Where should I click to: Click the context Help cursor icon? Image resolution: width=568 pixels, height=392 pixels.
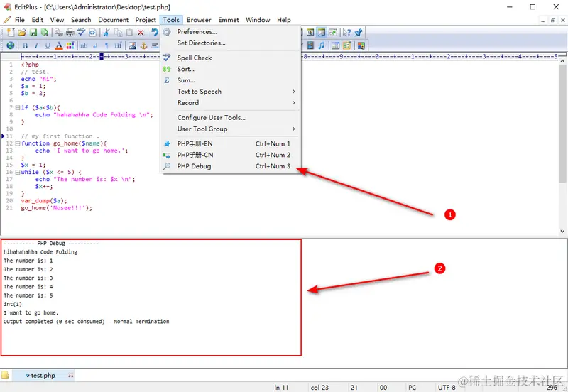346,33
